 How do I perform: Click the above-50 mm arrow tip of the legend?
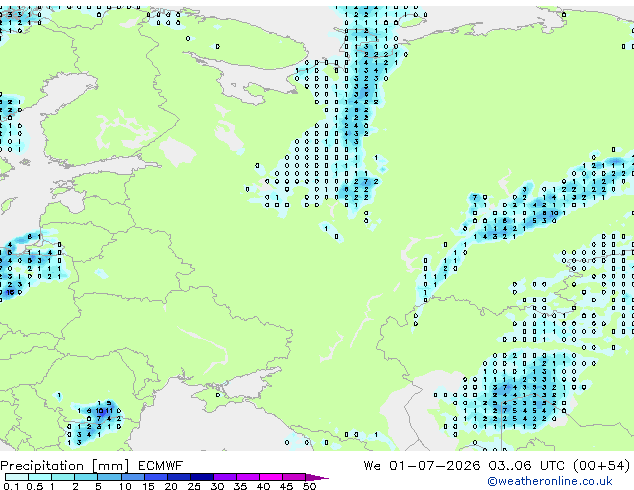(317, 477)
